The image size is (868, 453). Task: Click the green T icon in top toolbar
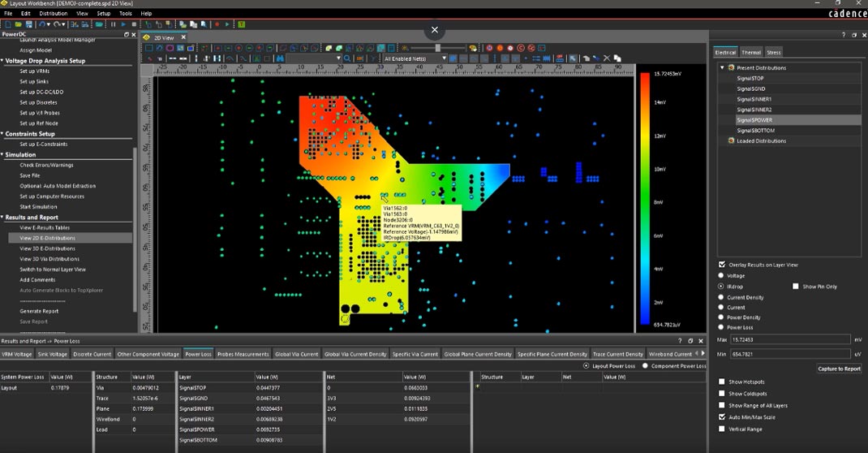coord(242,24)
